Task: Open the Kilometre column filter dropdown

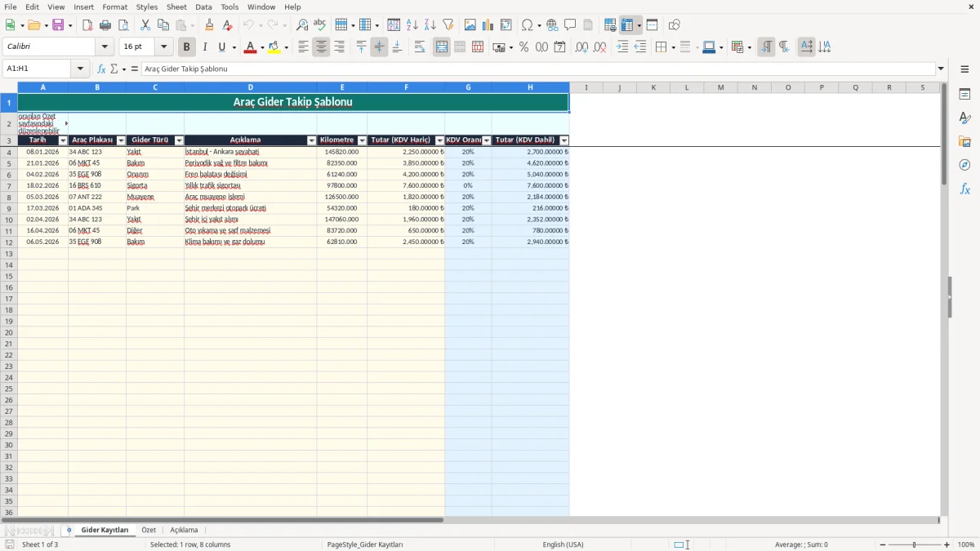Action: (x=362, y=141)
